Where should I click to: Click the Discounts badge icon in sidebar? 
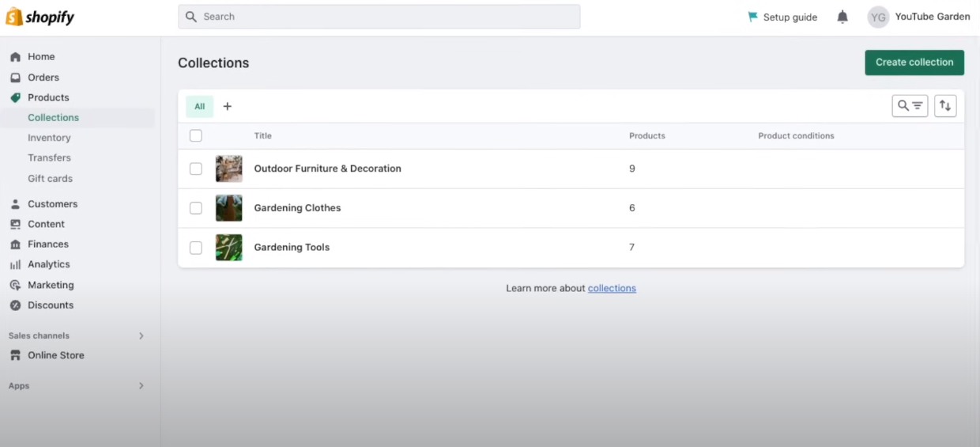[x=15, y=305]
